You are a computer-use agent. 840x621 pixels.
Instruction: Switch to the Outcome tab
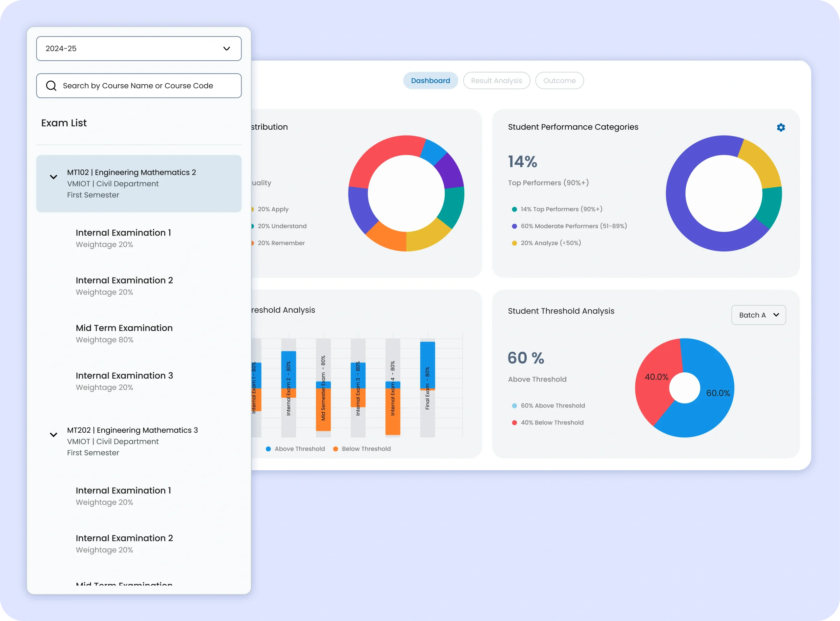(x=559, y=80)
